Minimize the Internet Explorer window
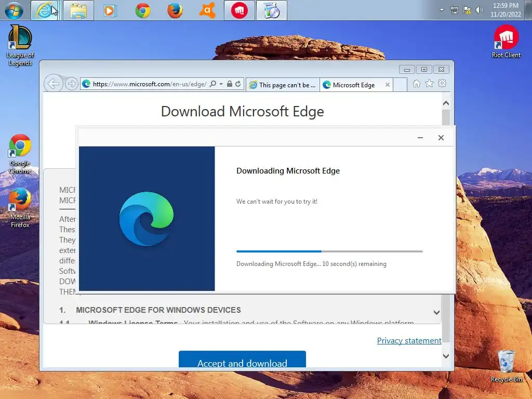 pos(407,70)
